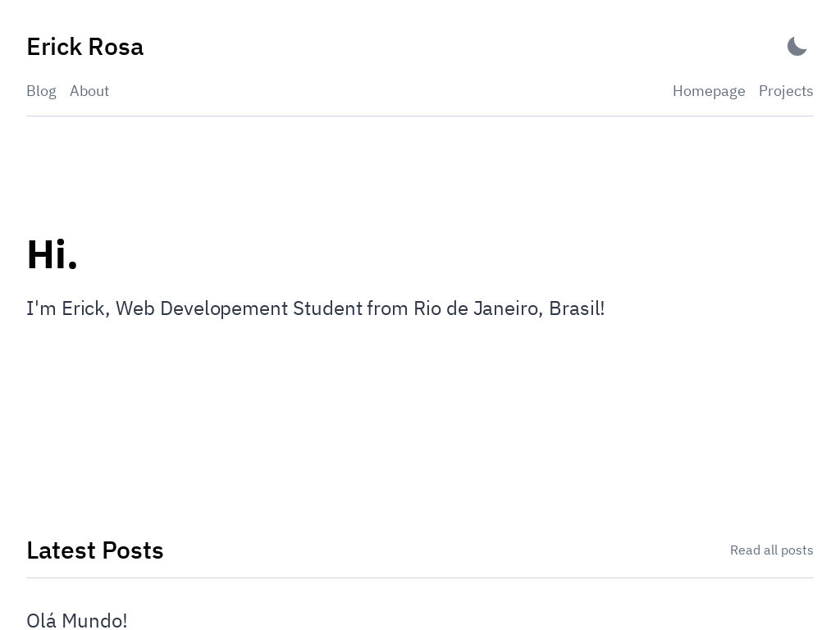Viewport: 840px width, 630px height.
Task: Click Read all posts
Action: 771,550
